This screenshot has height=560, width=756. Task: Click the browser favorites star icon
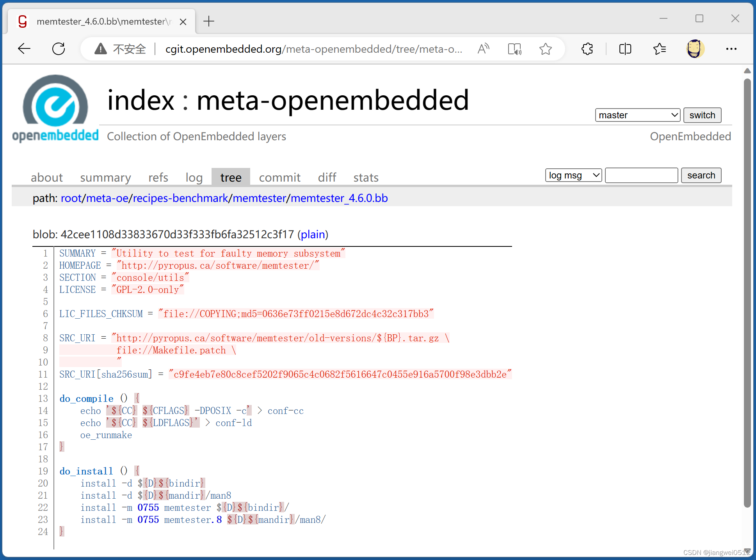[546, 49]
